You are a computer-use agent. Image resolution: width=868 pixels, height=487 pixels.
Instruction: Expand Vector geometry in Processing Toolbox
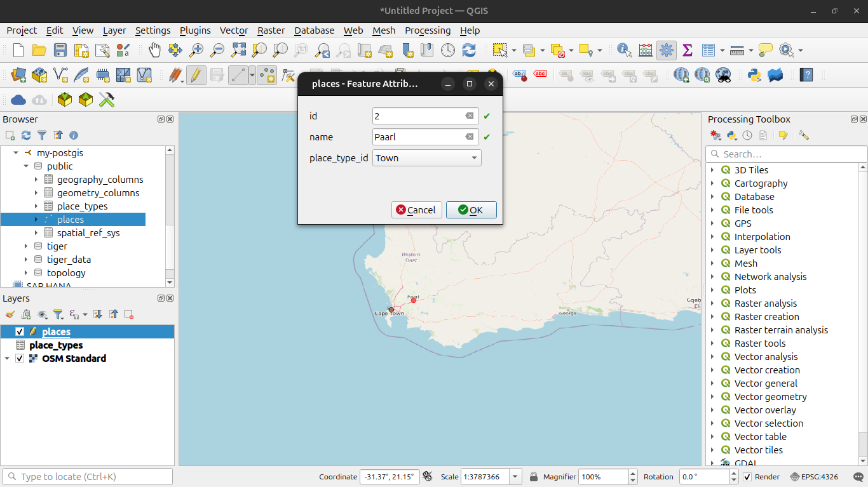pyautogui.click(x=712, y=397)
